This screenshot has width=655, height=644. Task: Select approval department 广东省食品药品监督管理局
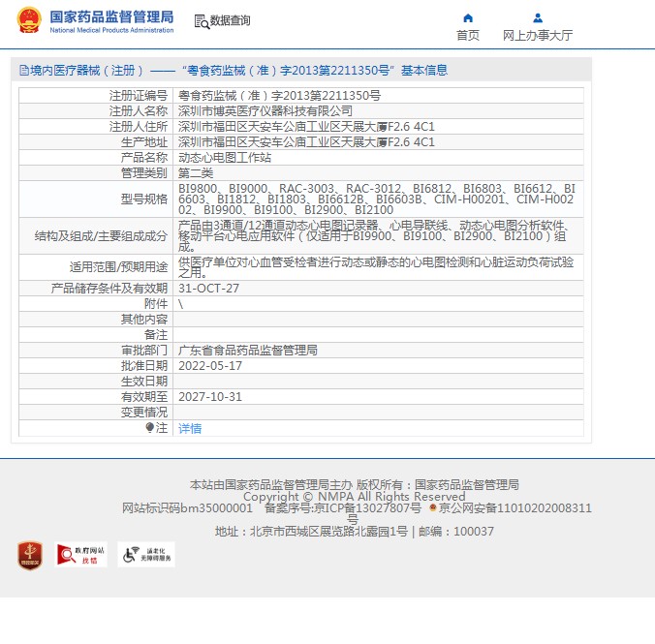248,350
